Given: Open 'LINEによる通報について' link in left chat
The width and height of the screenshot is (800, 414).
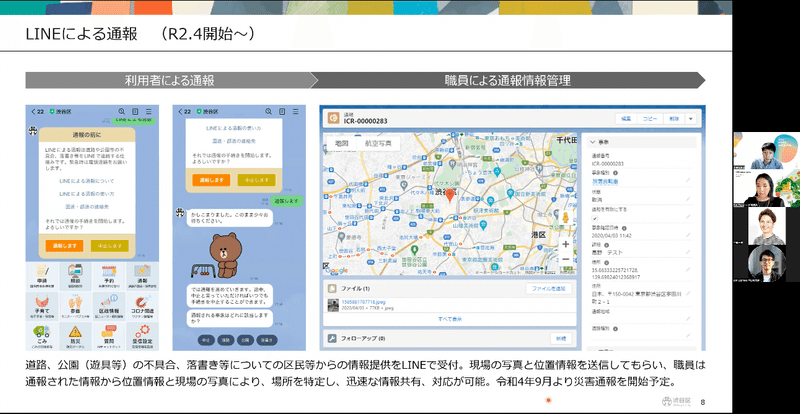Looking at the screenshot, I should [87, 181].
